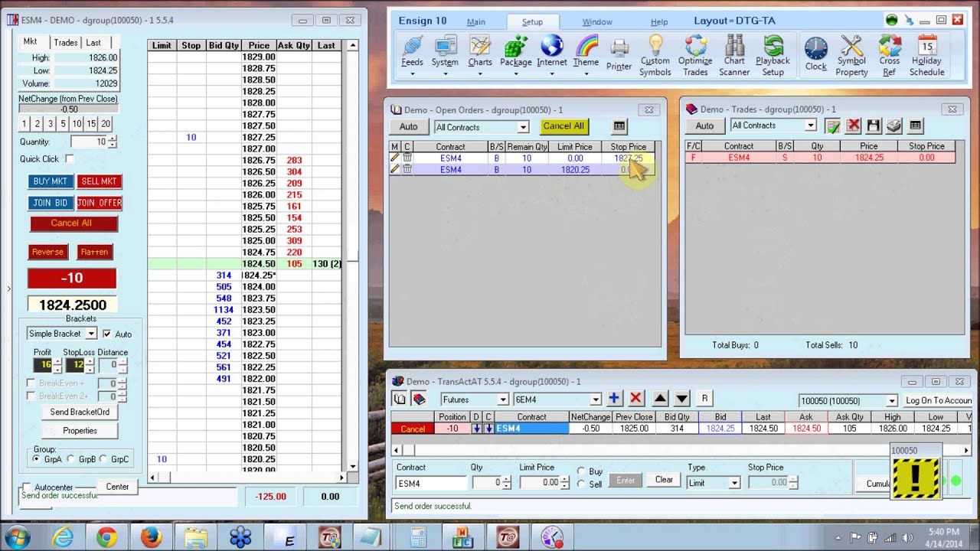Open All Contracts dropdown in Trades window
The height and width of the screenshot is (551, 980).
(811, 126)
